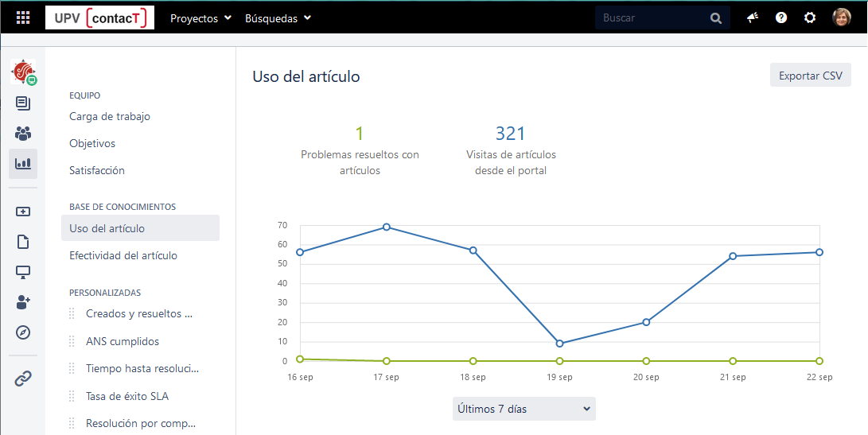
Task: Select the Reports chart icon in sidebar
Action: (23, 163)
